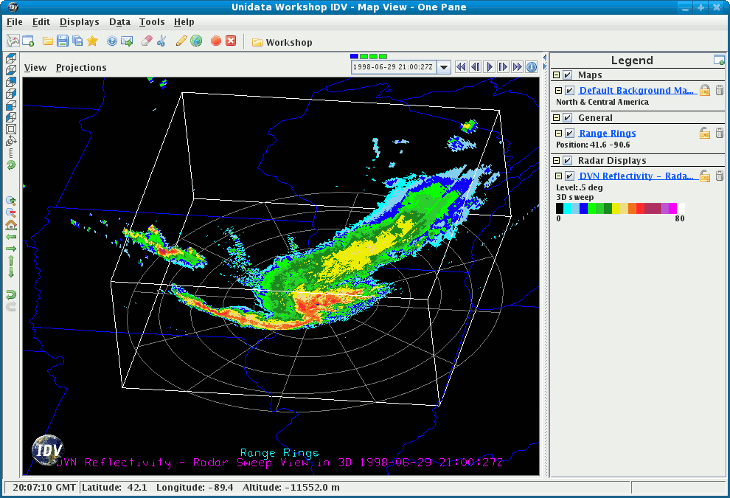
Task: Open the Projections menu
Action: point(81,68)
